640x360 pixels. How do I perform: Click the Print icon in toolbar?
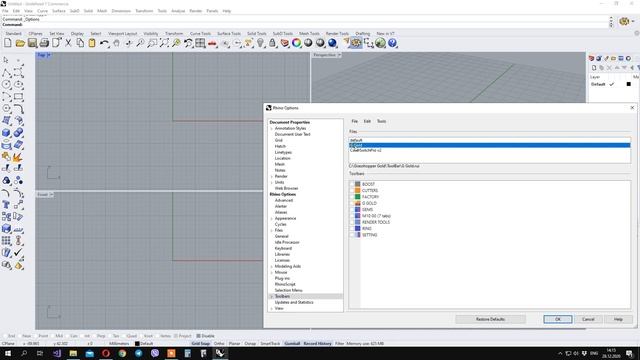pos(44,43)
